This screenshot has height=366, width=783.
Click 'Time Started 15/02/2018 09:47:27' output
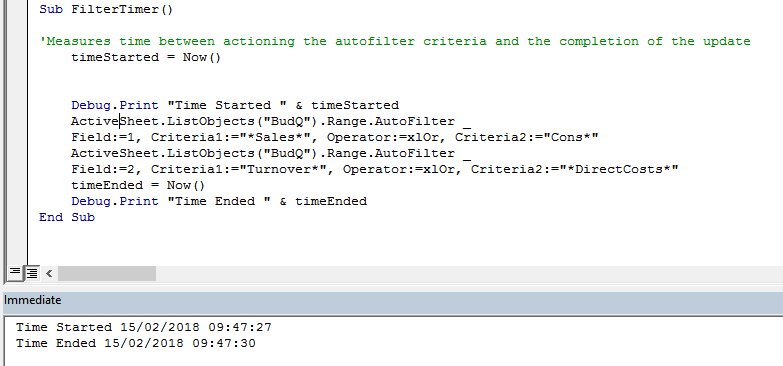coord(144,328)
